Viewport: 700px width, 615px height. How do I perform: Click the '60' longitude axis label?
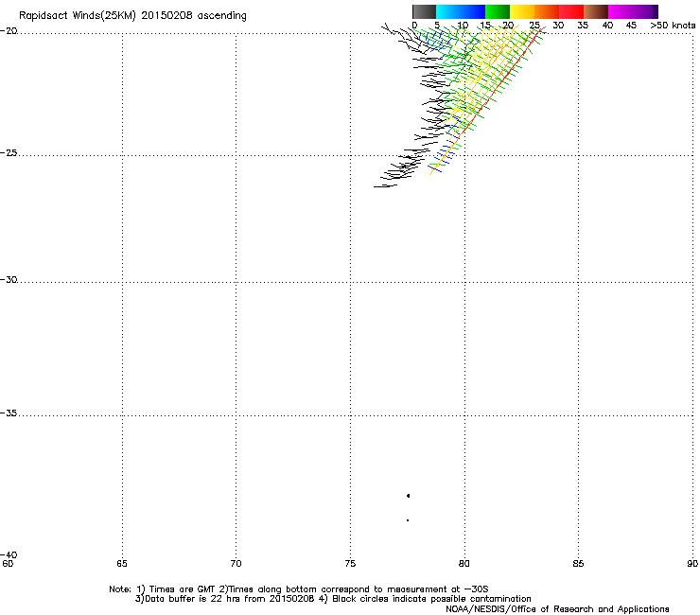pos(8,564)
